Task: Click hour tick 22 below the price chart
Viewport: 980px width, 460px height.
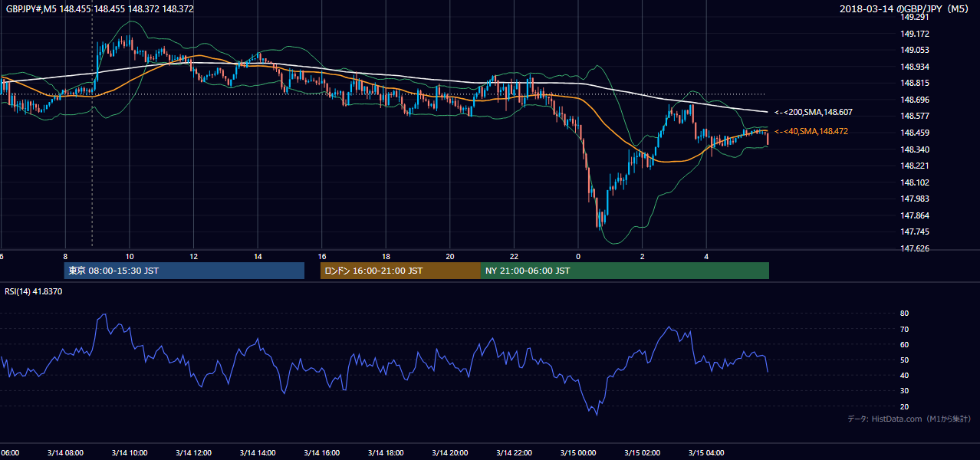Action: tap(515, 257)
